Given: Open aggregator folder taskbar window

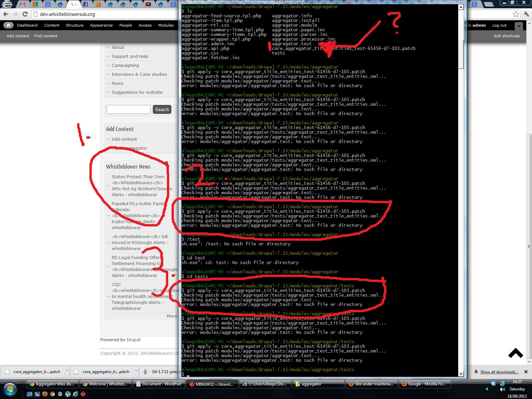Looking at the screenshot, I should (318, 384).
